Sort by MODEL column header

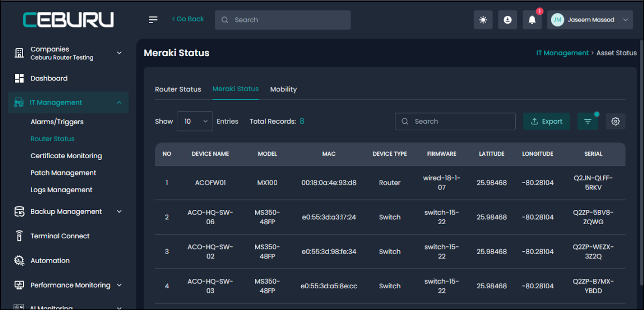[x=267, y=154]
